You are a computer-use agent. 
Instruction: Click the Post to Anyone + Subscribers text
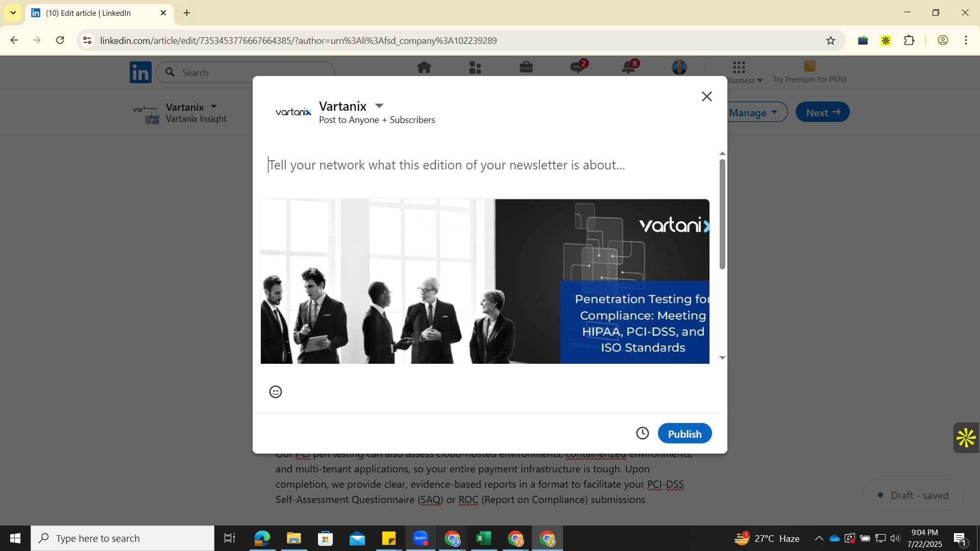click(377, 120)
